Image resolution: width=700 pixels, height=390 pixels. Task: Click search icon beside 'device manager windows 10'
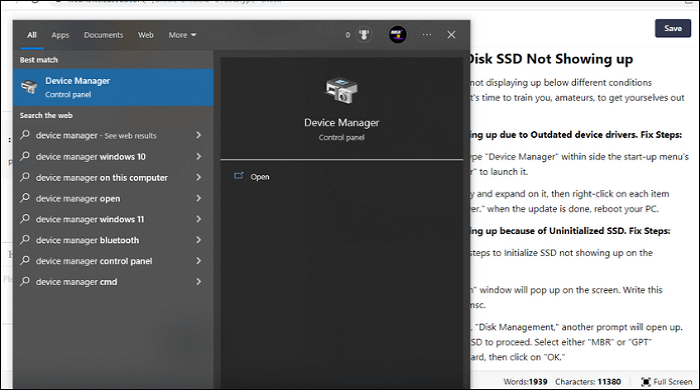coord(25,156)
